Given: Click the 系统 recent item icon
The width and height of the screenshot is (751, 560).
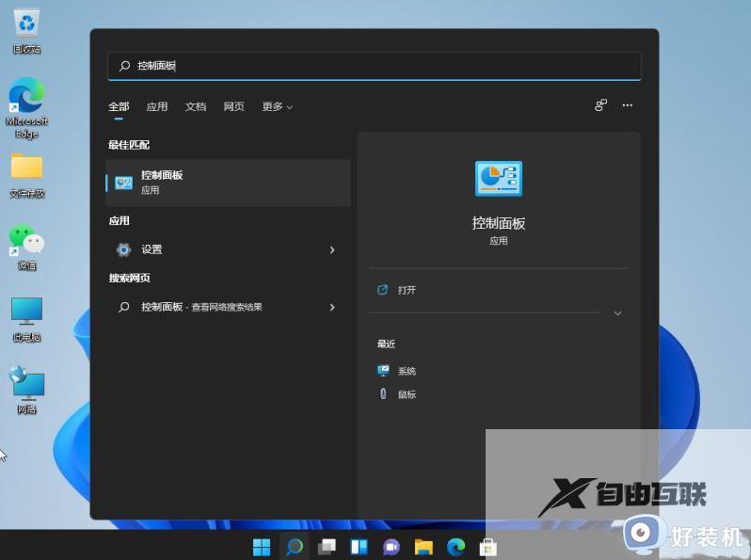Looking at the screenshot, I should 383,370.
